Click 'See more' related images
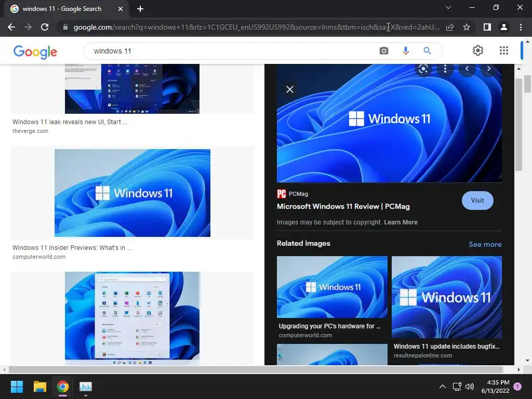Image resolution: width=532 pixels, height=399 pixels. click(485, 244)
